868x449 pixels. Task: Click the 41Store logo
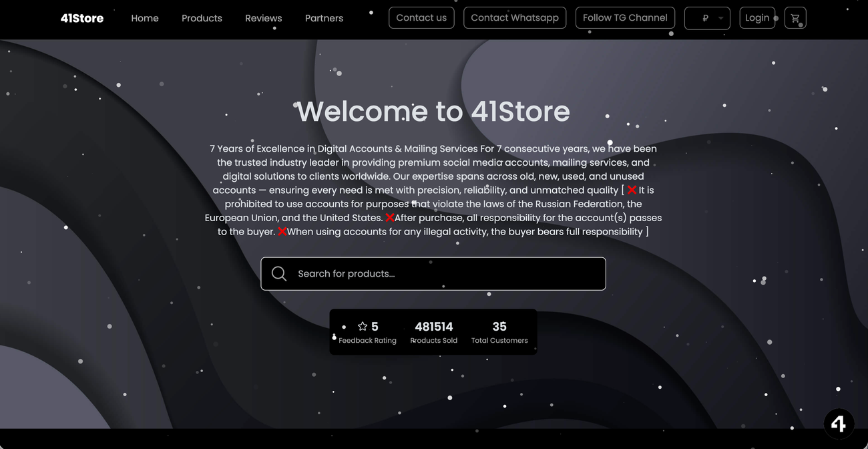pyautogui.click(x=82, y=18)
